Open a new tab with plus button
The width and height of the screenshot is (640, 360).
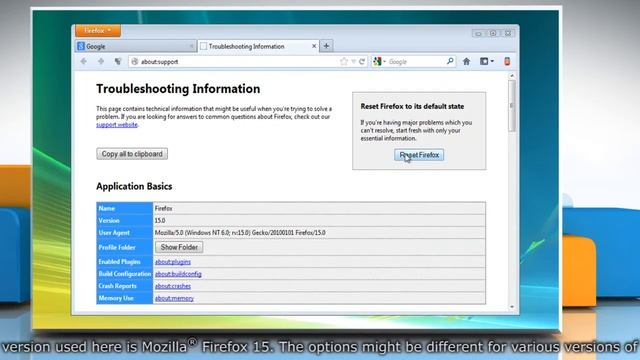pyautogui.click(x=326, y=46)
